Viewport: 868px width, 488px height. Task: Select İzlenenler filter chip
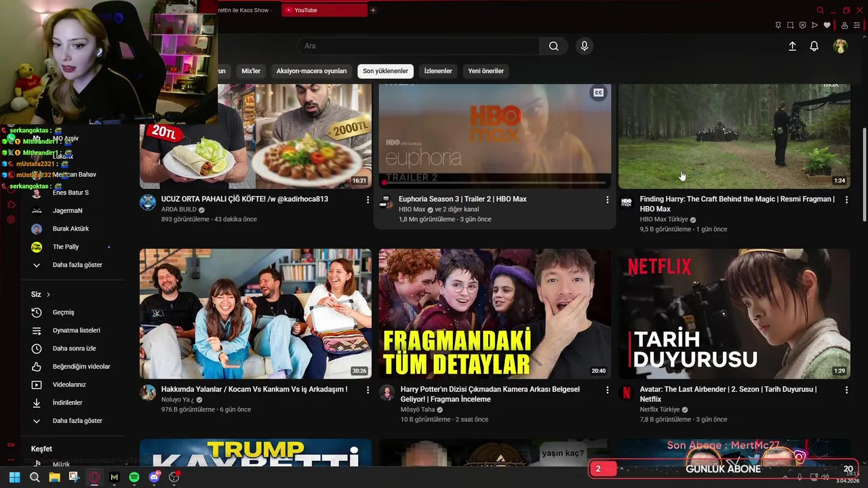click(x=438, y=71)
